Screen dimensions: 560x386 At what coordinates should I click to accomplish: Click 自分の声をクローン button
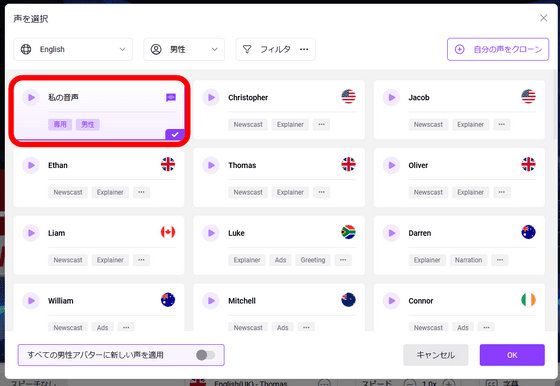(498, 49)
